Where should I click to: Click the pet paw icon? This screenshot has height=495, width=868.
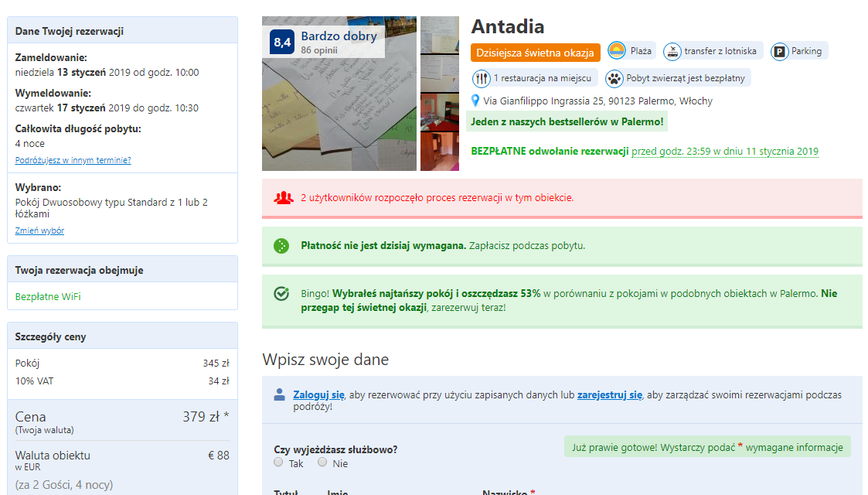pos(614,79)
